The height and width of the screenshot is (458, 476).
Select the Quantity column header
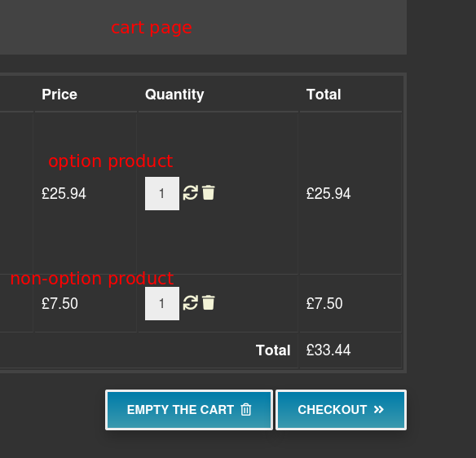(x=174, y=95)
